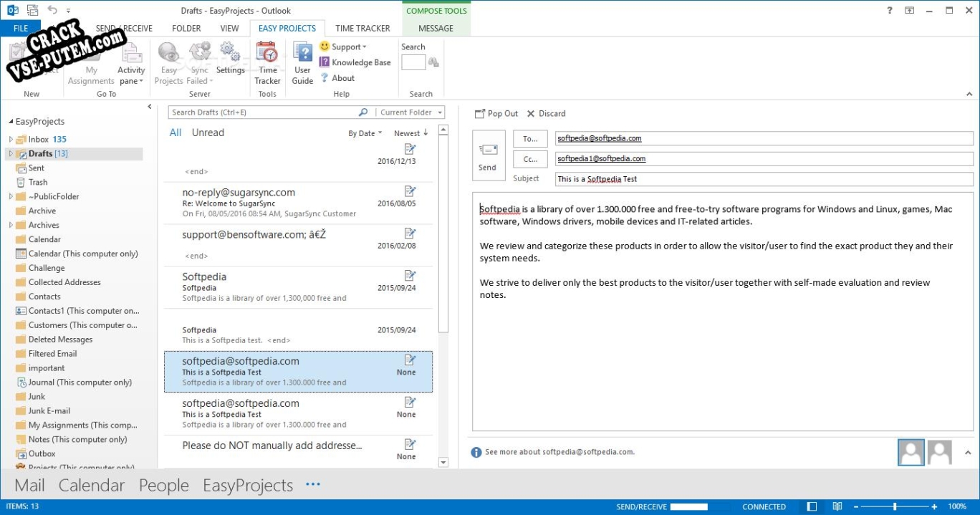This screenshot has width=980, height=515.
Task: Discard the current draft
Action: tap(546, 113)
